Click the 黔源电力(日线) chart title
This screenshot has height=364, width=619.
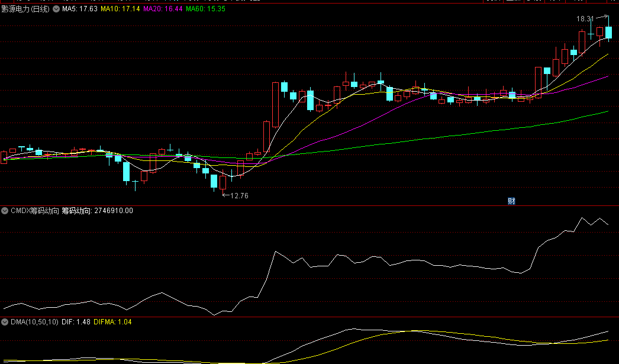click(25, 9)
